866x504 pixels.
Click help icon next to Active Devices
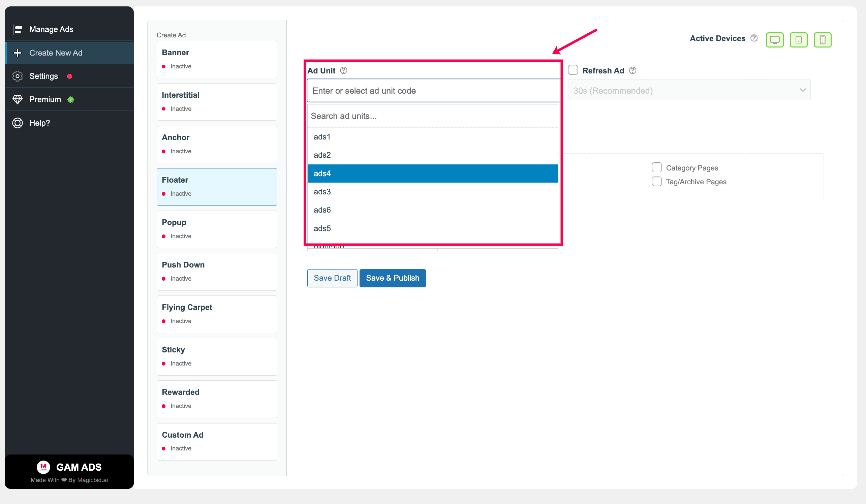pos(754,38)
